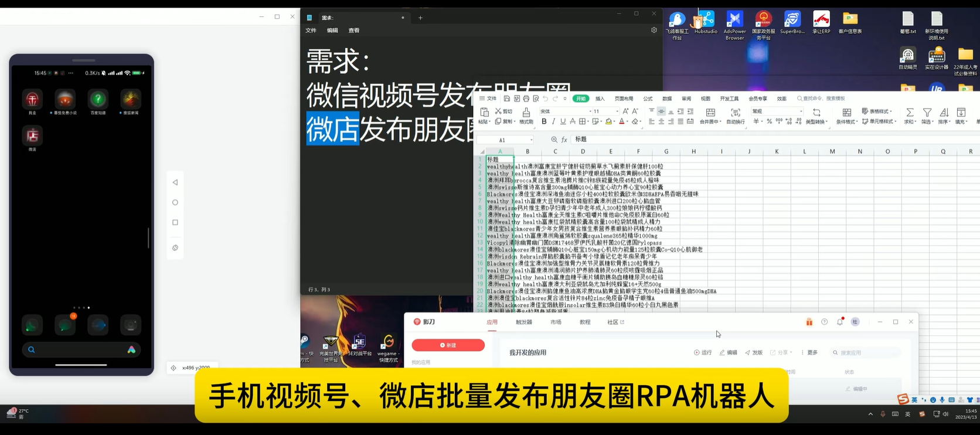Switch to the 插入 tab in WPS

(600, 98)
